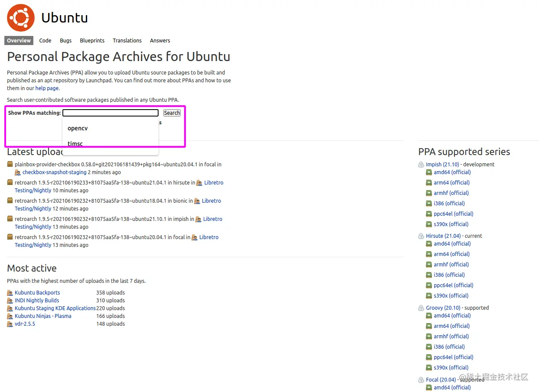Click package icon beside plainbox-provider-checkbox upload
The width and height of the screenshot is (539, 392).
tap(10, 164)
